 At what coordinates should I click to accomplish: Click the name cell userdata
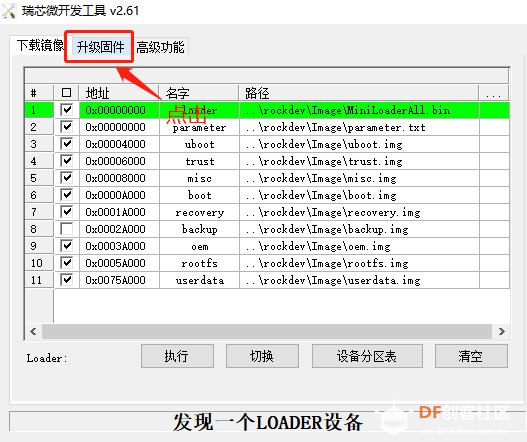coord(200,281)
